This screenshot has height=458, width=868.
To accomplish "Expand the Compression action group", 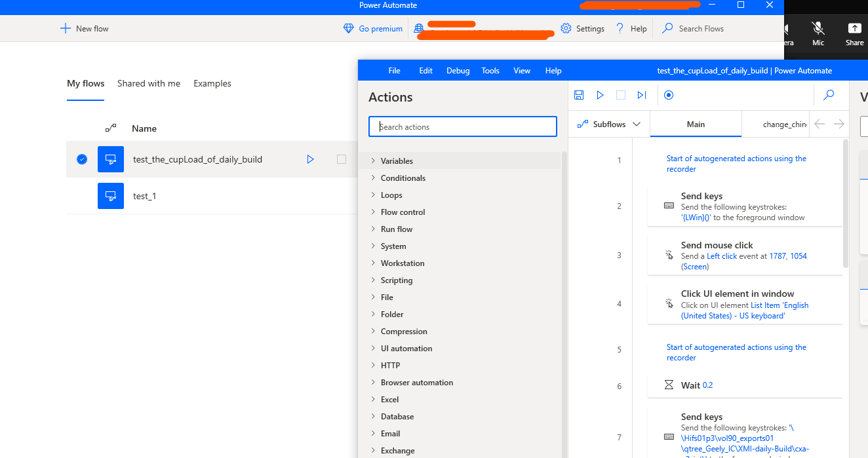I will (x=374, y=332).
